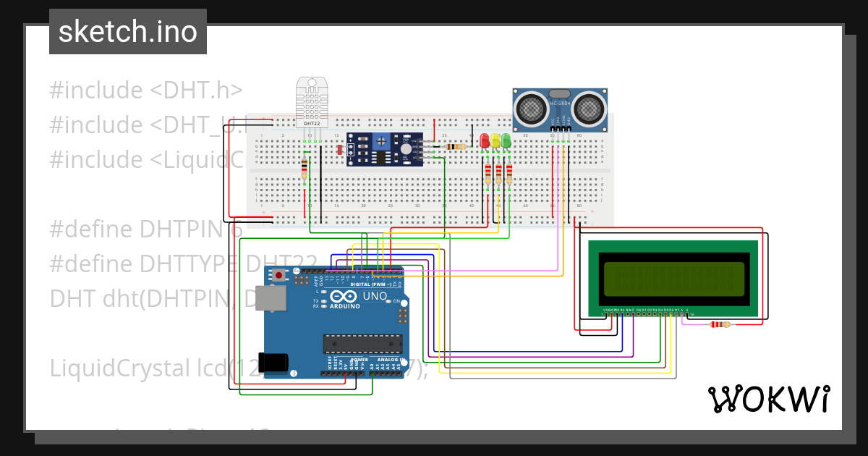Screen dimensions: 868x456
Task: Select the USB connector on the Arduino
Action: click(x=272, y=297)
